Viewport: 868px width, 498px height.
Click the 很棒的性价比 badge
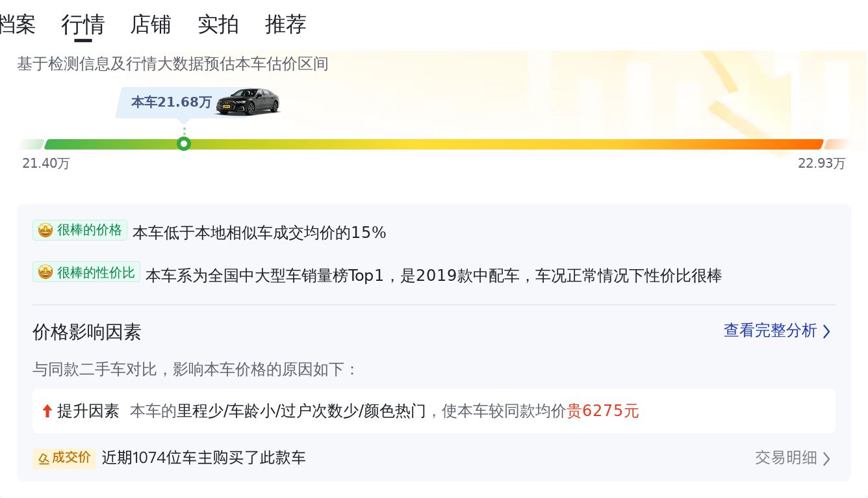pos(86,272)
